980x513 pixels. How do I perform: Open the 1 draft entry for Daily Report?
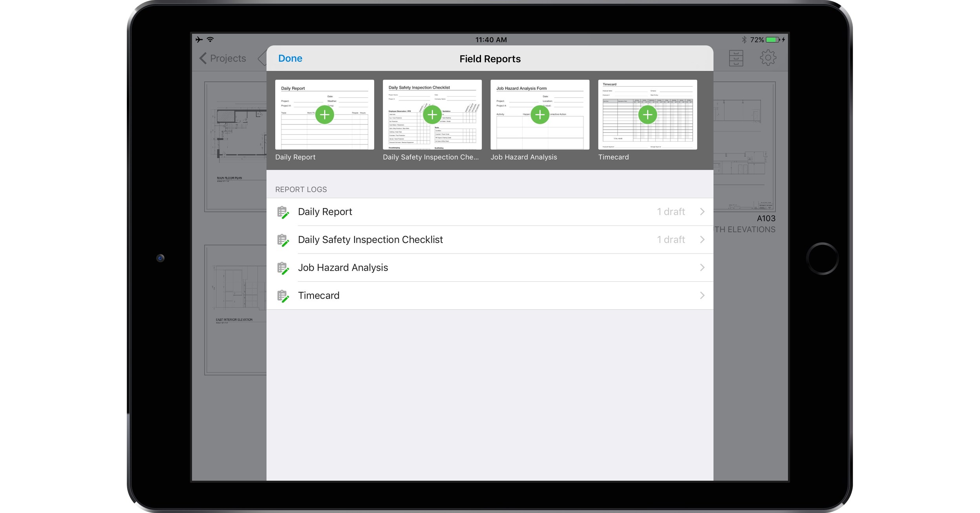671,212
